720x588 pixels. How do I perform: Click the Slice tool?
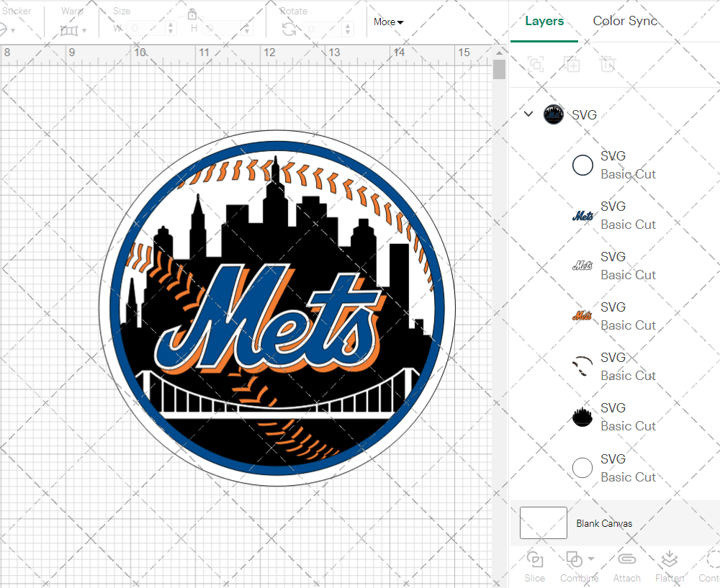pos(535,567)
